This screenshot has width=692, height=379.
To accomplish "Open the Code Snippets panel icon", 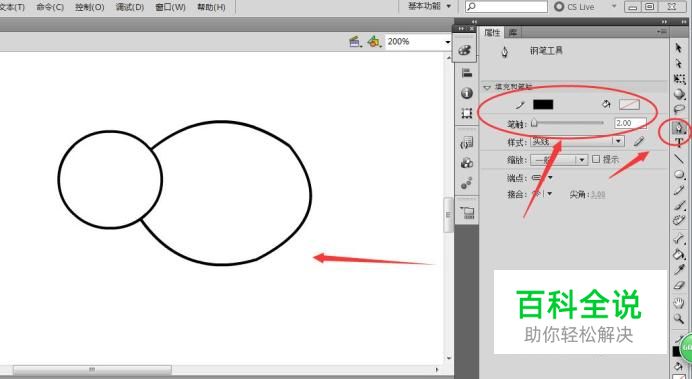I will [x=466, y=143].
